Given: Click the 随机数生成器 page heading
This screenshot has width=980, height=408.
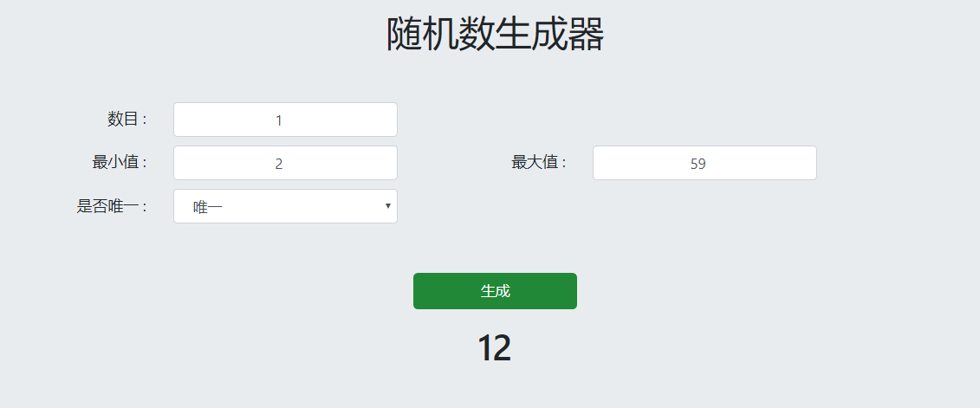Looking at the screenshot, I should coord(495,36).
